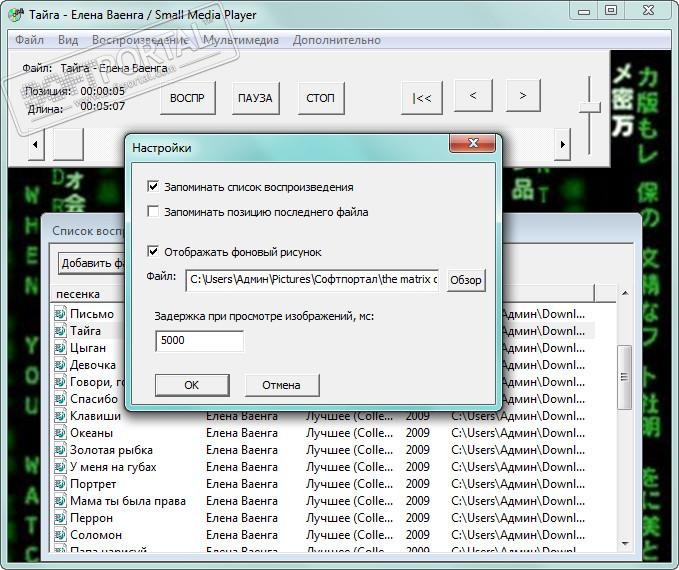Click audio file icon next to Говори

coord(60,382)
